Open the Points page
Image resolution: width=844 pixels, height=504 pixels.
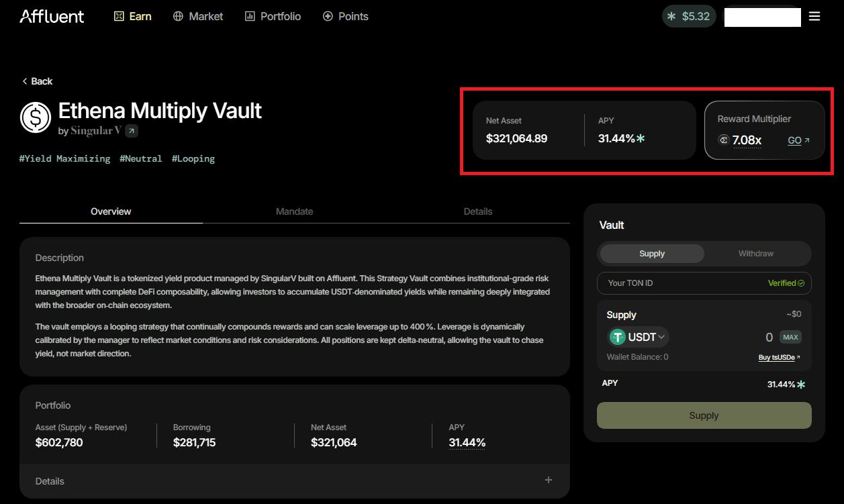[346, 16]
